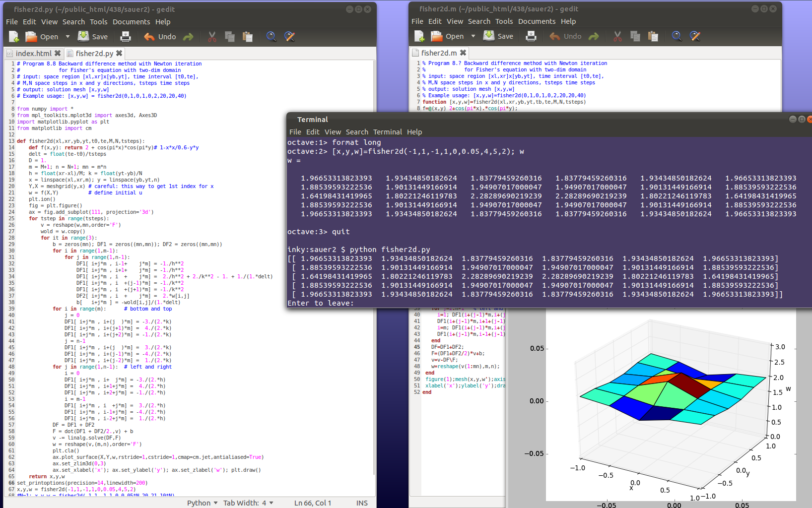Click Undo button in fisher2d.py gedit toolbar
Viewport: 812px width, 508px height.
point(160,37)
